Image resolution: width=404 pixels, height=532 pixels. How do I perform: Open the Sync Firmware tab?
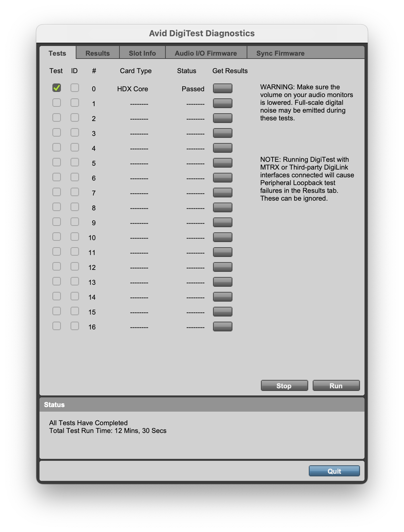280,53
